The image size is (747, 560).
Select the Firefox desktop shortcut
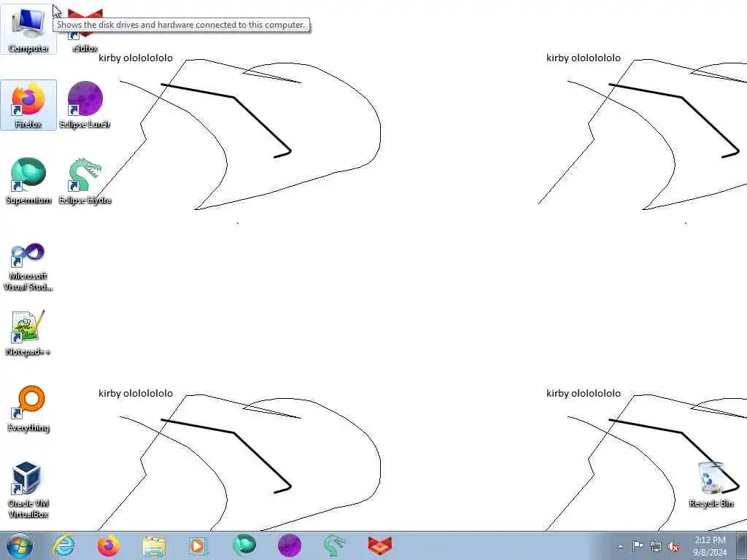pos(28,105)
